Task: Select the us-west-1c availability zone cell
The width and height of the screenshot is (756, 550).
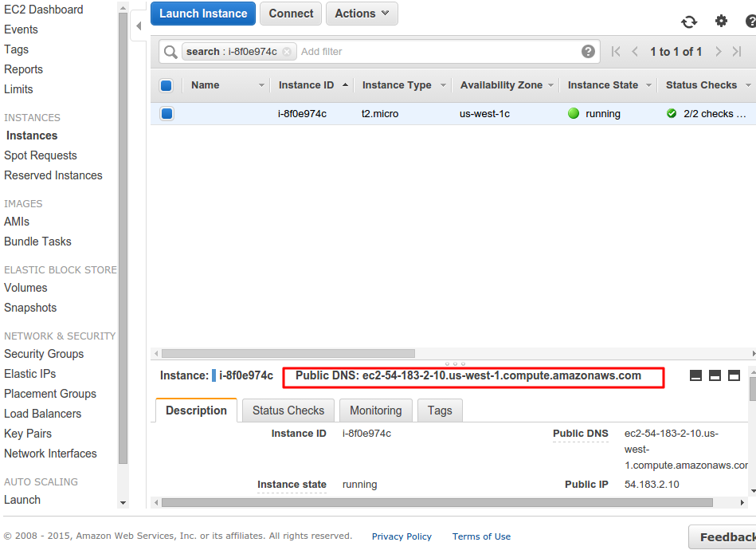Action: [x=484, y=114]
